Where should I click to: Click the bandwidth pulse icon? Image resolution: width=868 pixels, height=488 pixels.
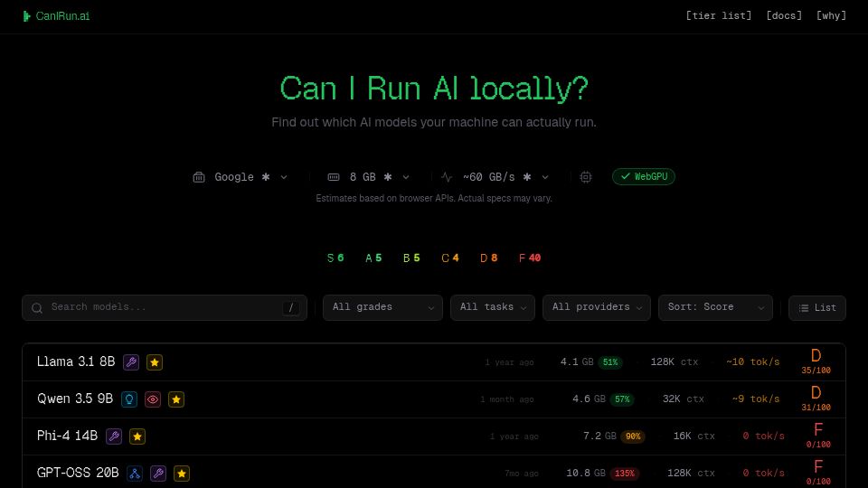click(x=447, y=177)
